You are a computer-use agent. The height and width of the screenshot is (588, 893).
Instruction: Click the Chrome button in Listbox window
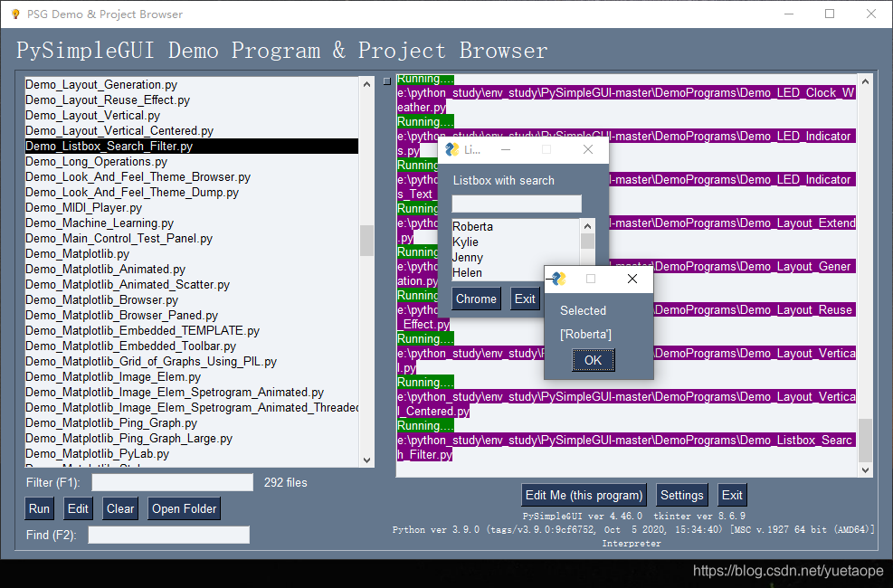coord(476,299)
